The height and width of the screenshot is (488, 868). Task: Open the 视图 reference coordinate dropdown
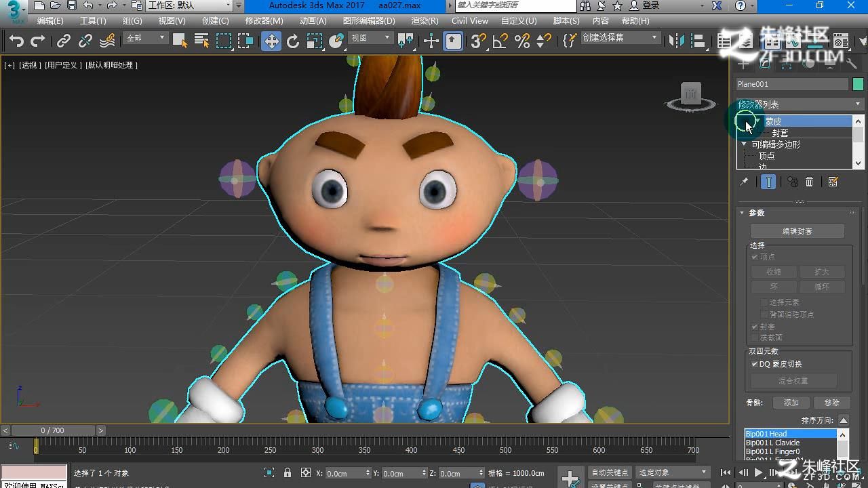click(x=370, y=38)
